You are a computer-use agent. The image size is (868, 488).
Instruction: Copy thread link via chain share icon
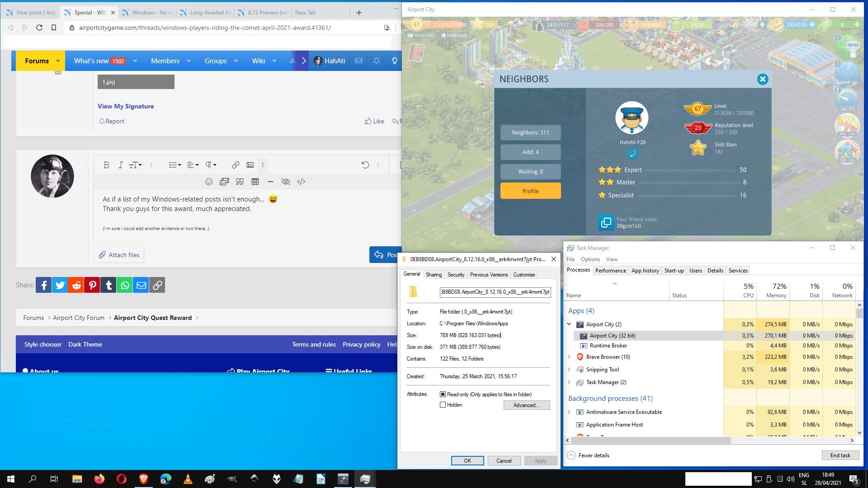click(x=157, y=285)
